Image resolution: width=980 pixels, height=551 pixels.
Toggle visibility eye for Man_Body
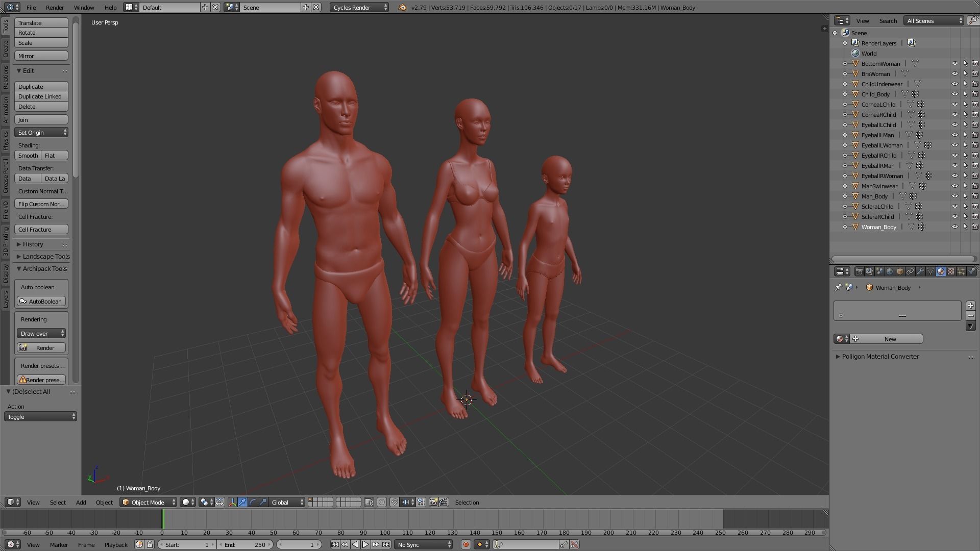[x=954, y=196]
